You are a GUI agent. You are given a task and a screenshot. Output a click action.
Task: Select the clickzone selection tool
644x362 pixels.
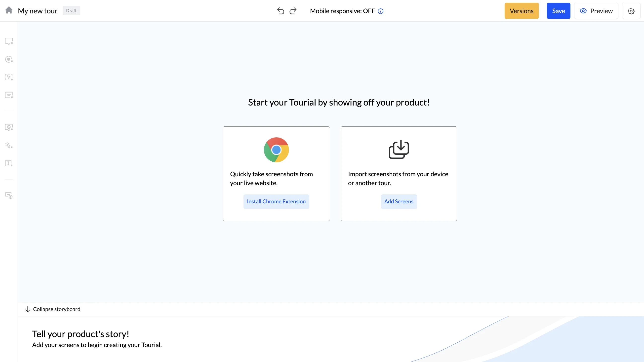pos(9,77)
